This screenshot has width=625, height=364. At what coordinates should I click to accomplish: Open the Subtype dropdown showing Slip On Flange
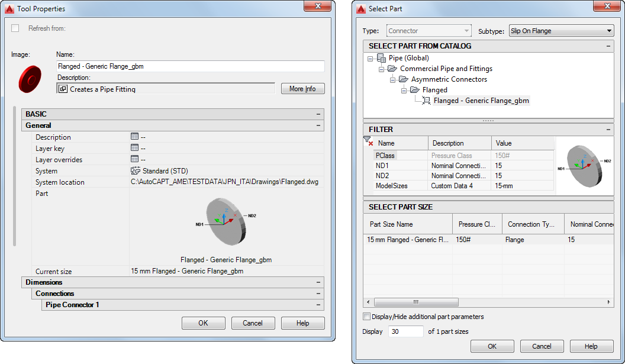[561, 31]
